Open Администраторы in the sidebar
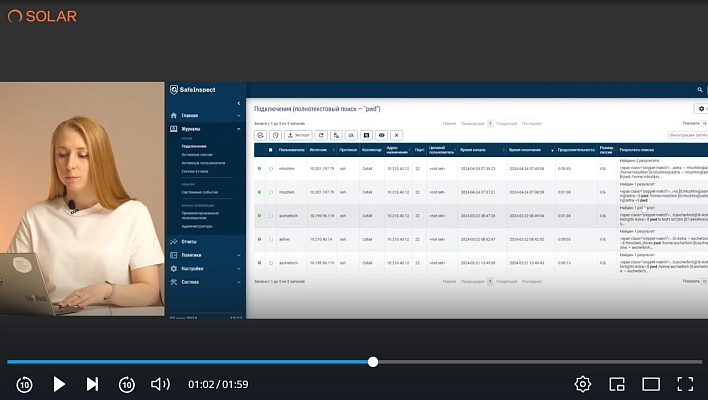Image resolution: width=708 pixels, height=400 pixels. click(x=197, y=226)
